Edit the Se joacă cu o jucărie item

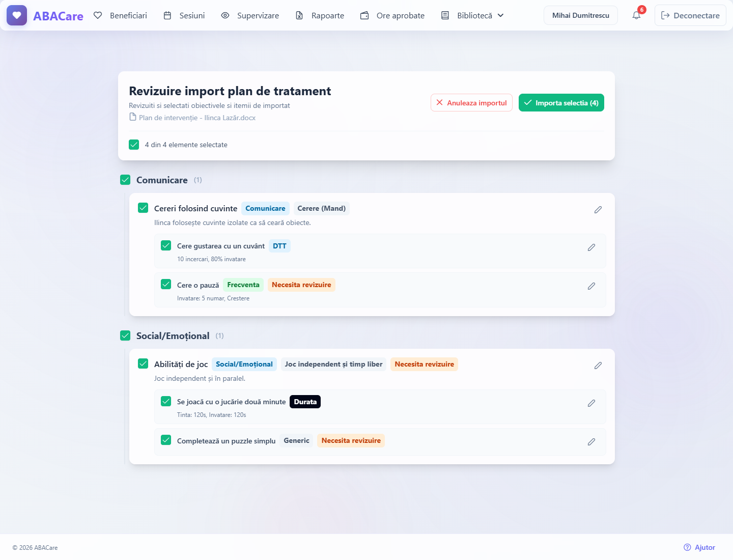pos(591,403)
